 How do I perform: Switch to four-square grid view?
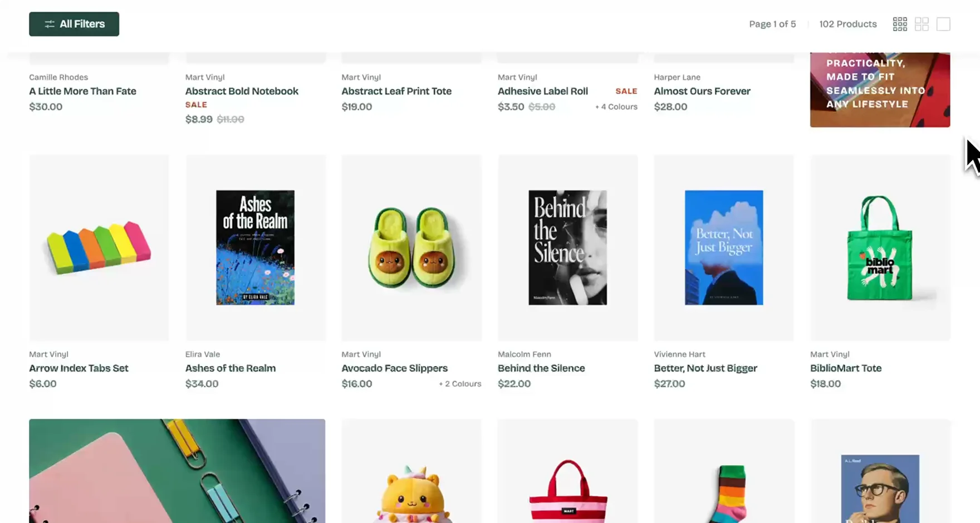922,24
